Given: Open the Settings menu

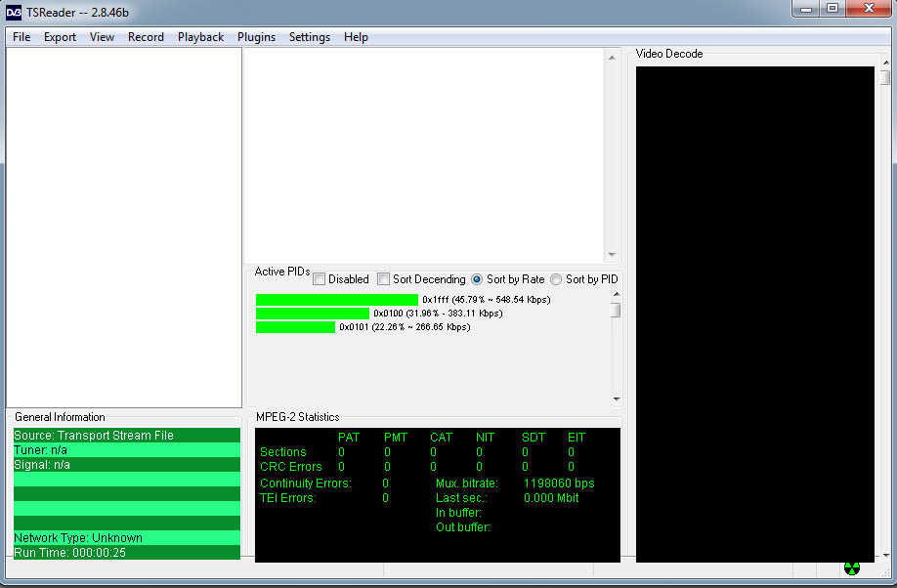Looking at the screenshot, I should point(309,37).
